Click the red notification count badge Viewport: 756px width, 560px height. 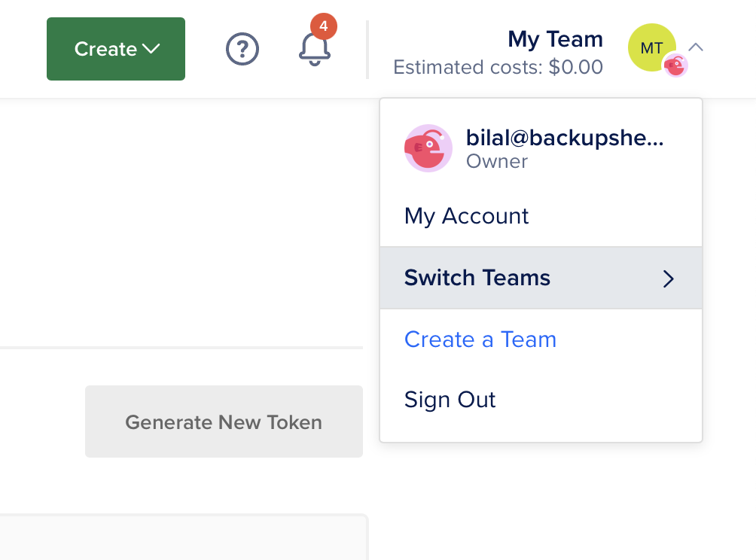(x=324, y=26)
